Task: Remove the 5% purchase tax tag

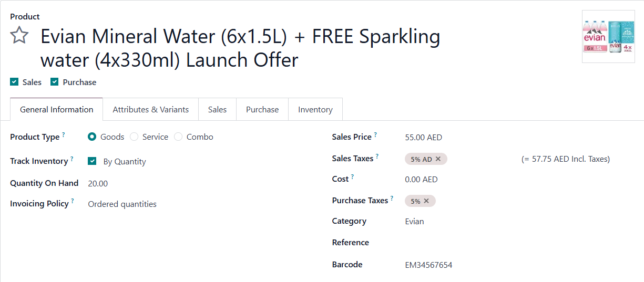Action: pos(426,201)
